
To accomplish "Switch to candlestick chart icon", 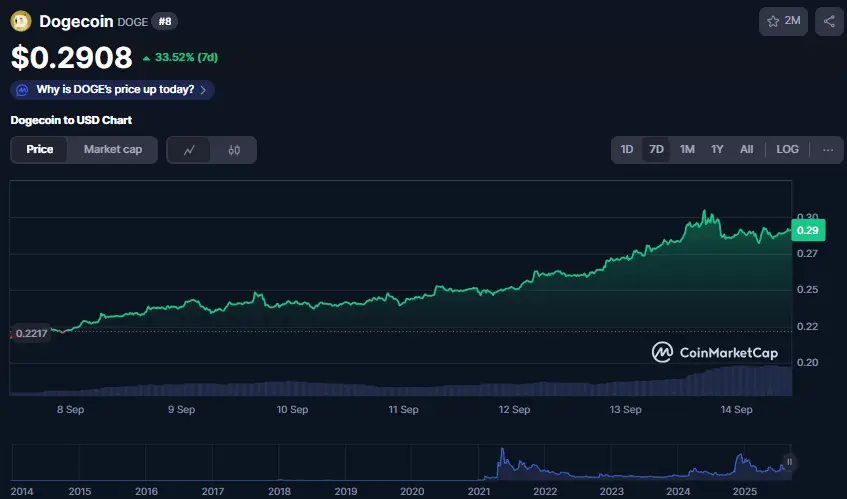I will tap(234, 150).
